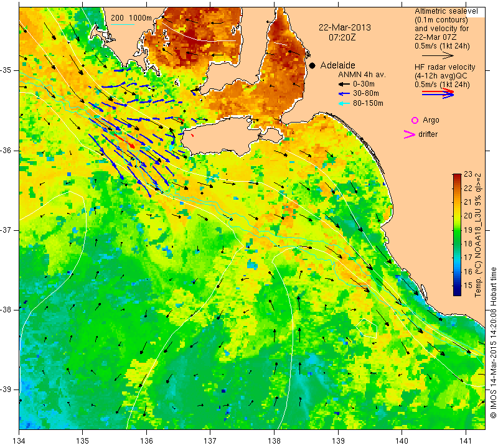This screenshot has height=448, width=498.
Task: Click the longitude axis label 136
Action: pos(146,441)
